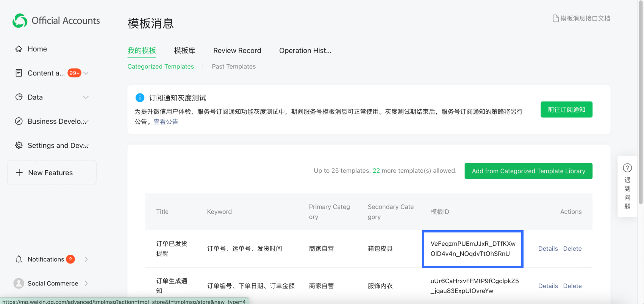
Task: Expand the Social Commerce arrow
Action: [x=86, y=283]
